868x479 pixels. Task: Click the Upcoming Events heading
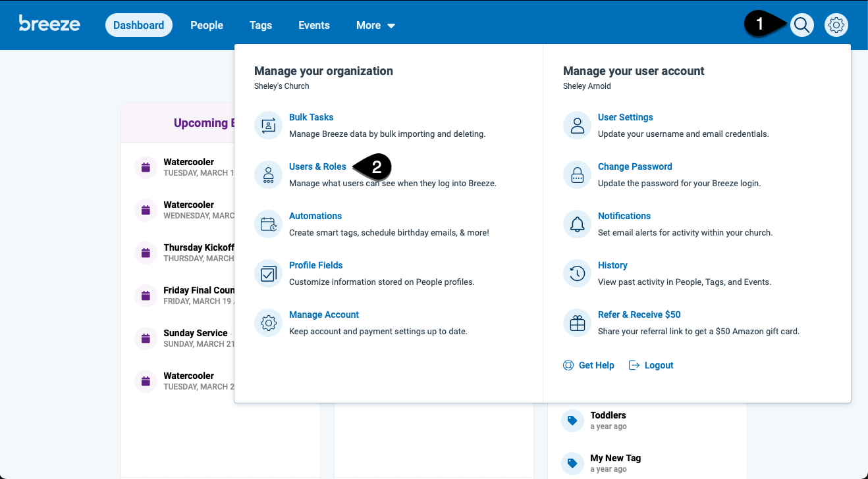pos(204,123)
